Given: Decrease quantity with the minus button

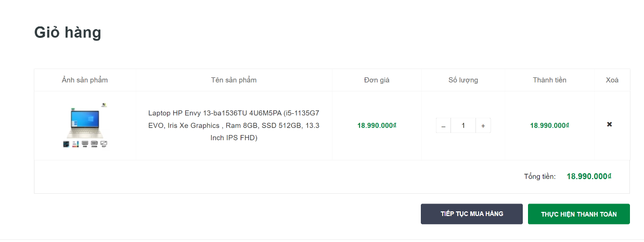Looking at the screenshot, I should click(443, 126).
